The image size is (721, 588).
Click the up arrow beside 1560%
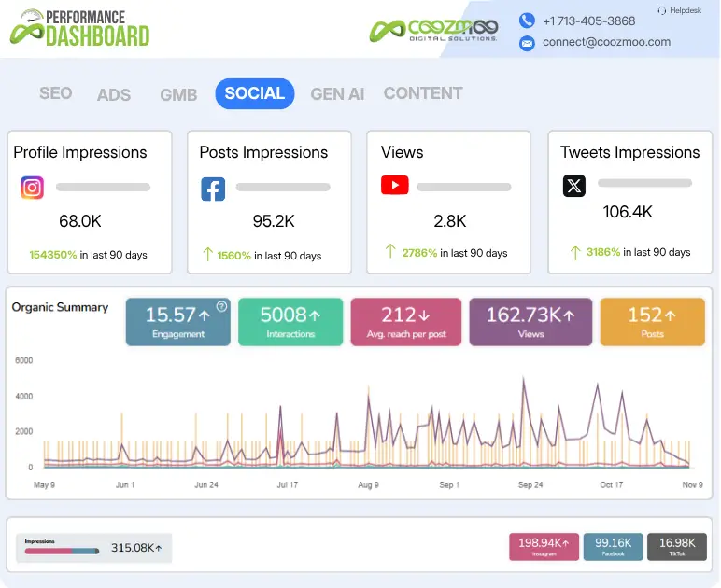208,255
